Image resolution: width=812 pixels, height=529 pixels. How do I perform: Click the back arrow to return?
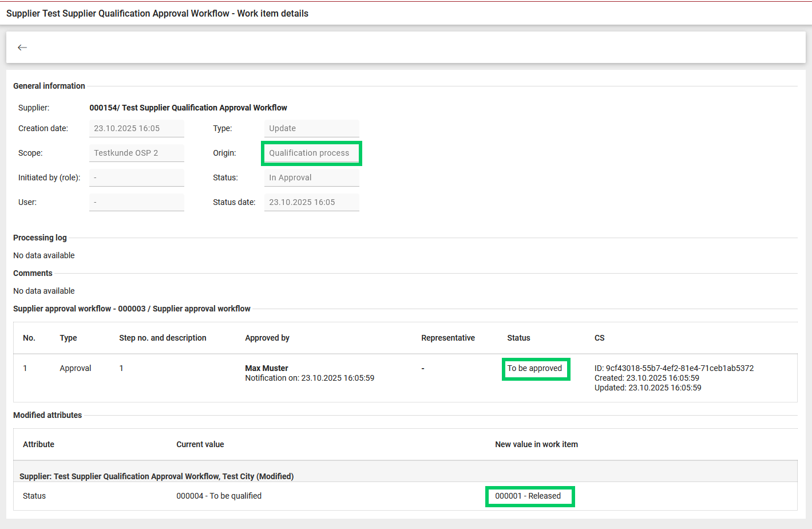tap(22, 48)
